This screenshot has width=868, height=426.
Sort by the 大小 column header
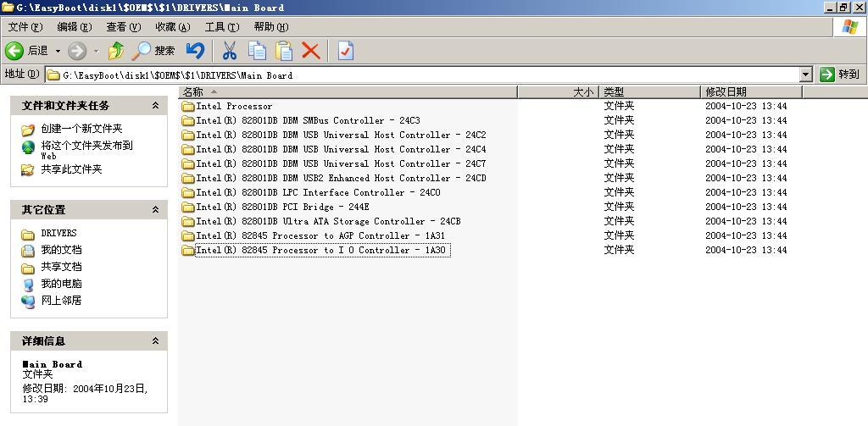(x=559, y=91)
